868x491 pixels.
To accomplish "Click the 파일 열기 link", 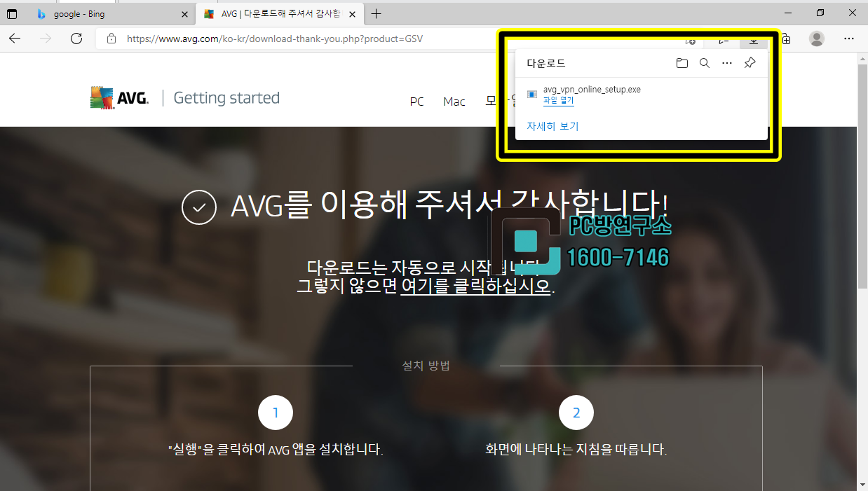I will click(558, 101).
